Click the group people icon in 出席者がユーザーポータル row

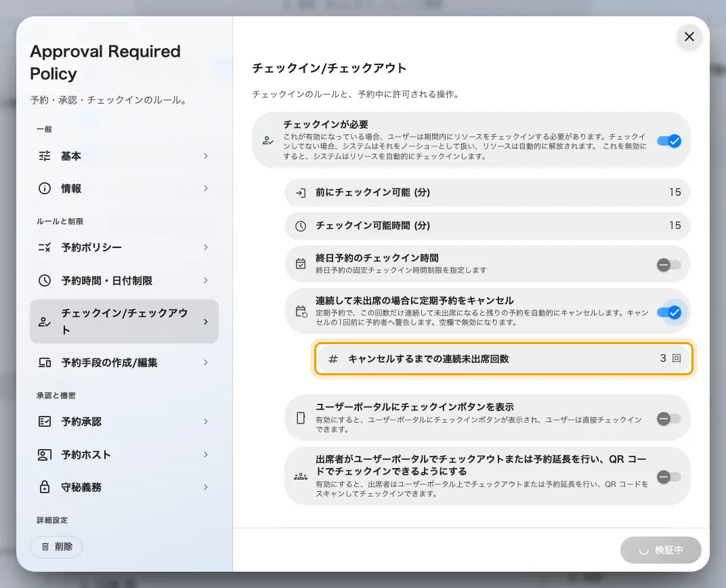[x=301, y=476]
